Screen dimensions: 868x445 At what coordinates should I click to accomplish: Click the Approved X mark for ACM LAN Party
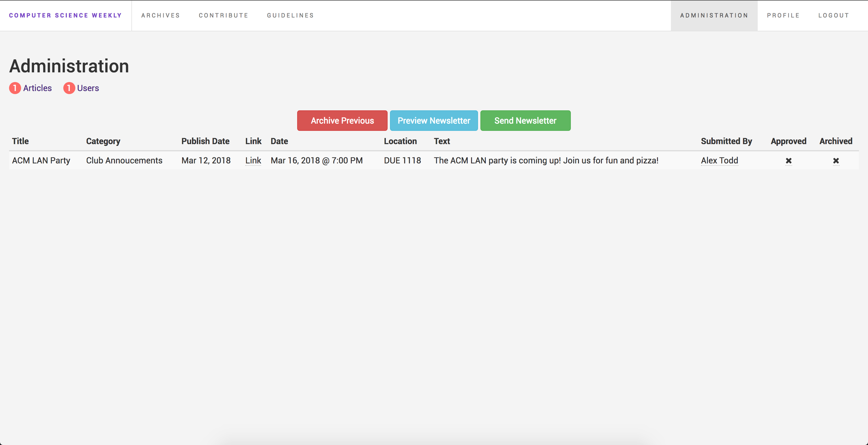tap(788, 161)
